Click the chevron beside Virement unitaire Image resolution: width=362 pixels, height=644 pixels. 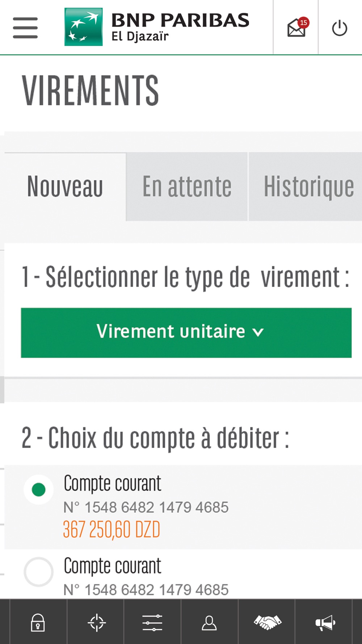[x=258, y=332]
